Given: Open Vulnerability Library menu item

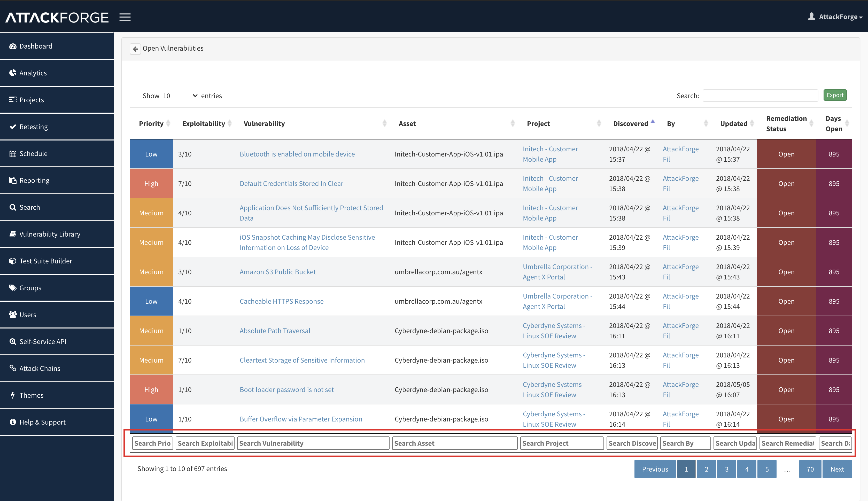Looking at the screenshot, I should 57,234.
